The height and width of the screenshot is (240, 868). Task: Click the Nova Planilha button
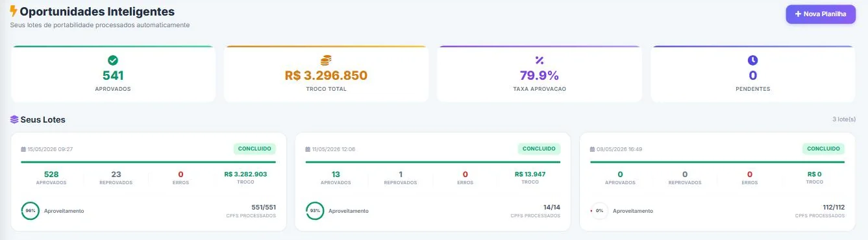point(821,14)
